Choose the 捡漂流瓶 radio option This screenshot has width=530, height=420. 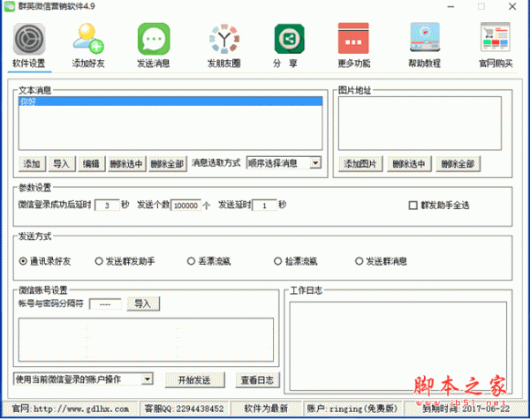[278, 261]
